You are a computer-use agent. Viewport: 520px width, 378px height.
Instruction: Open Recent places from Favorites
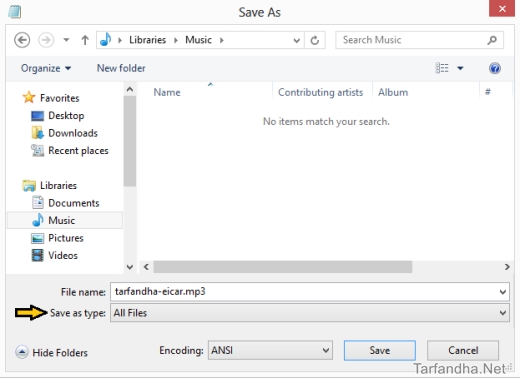point(78,151)
